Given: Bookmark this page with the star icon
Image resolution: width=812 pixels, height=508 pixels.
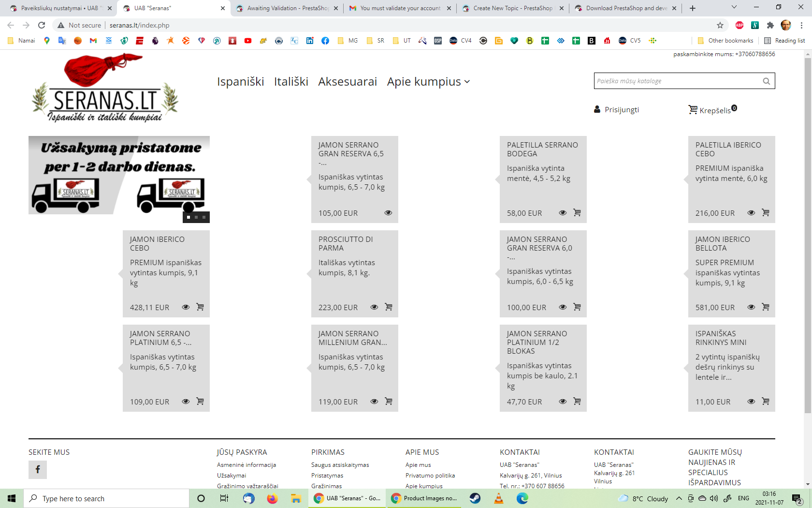Looking at the screenshot, I should tap(720, 25).
